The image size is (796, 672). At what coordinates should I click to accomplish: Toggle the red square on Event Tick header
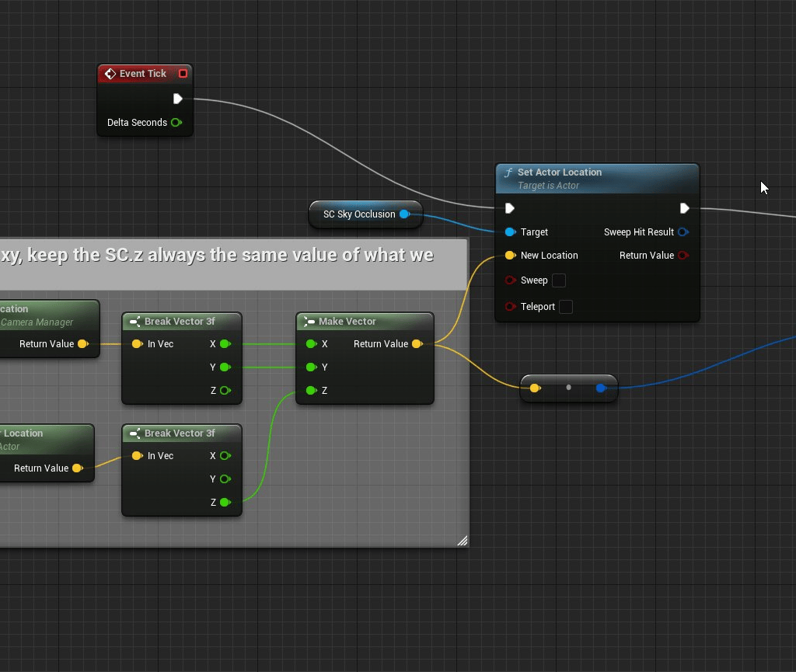(x=183, y=73)
